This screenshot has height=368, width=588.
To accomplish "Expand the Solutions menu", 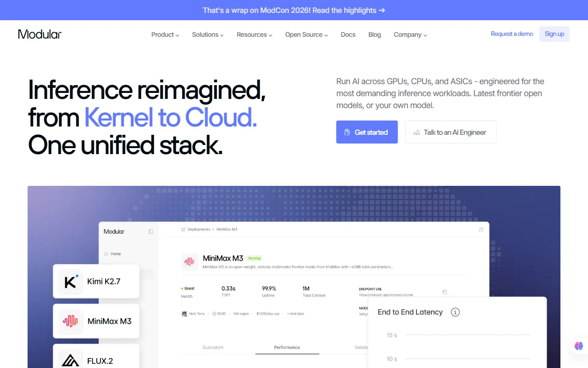I will coord(208,34).
